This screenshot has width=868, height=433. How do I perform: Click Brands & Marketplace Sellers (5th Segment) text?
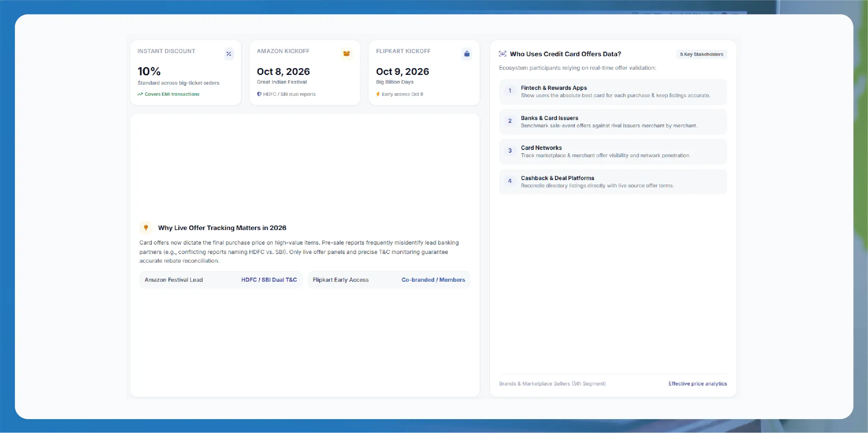point(552,383)
